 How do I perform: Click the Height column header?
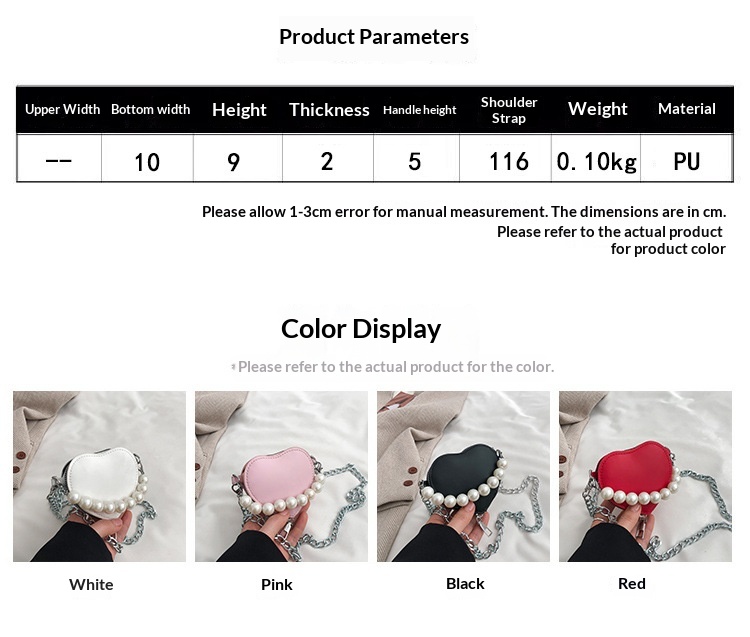point(239,110)
